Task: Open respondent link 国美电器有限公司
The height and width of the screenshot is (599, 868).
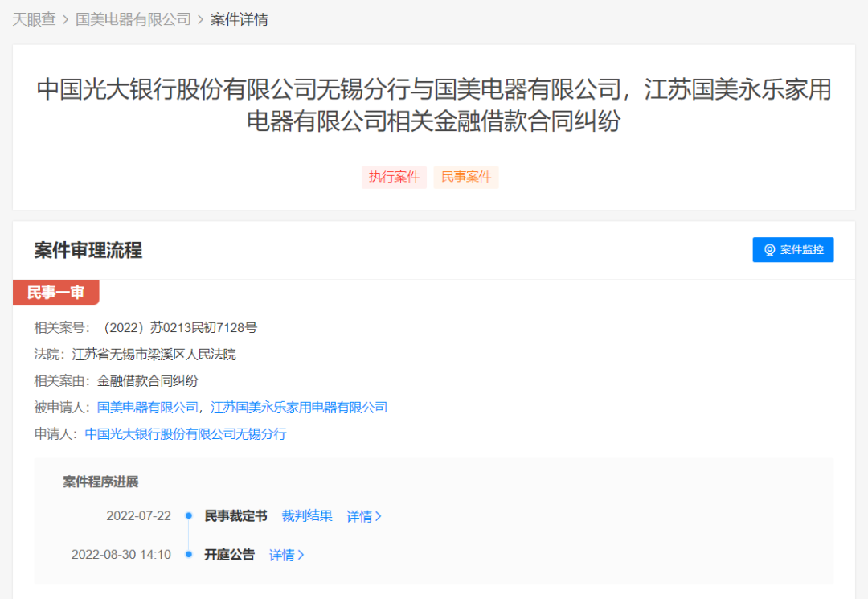Action: (x=148, y=408)
